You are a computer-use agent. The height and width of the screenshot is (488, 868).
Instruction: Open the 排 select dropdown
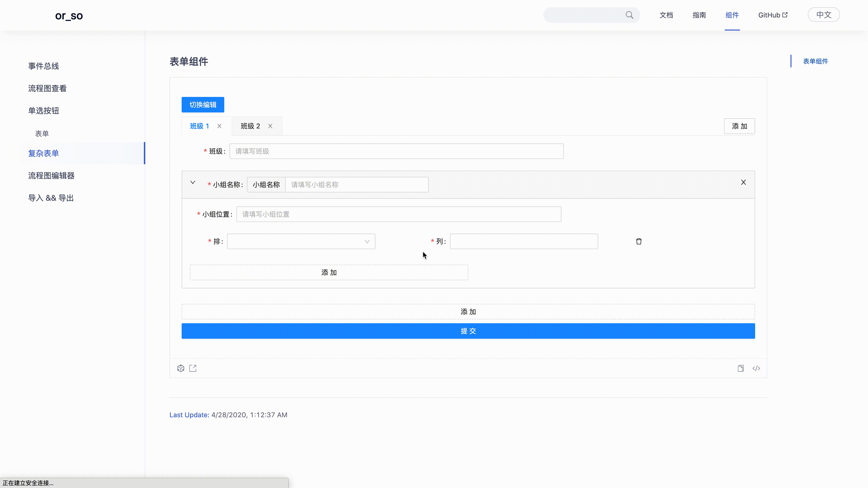coord(301,241)
